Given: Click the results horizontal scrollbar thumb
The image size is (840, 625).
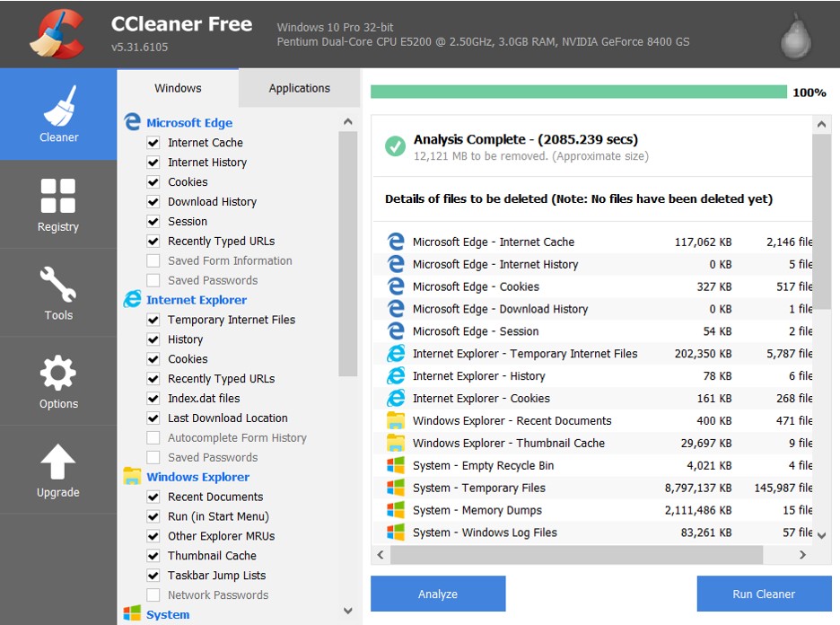Looking at the screenshot, I should 576,555.
